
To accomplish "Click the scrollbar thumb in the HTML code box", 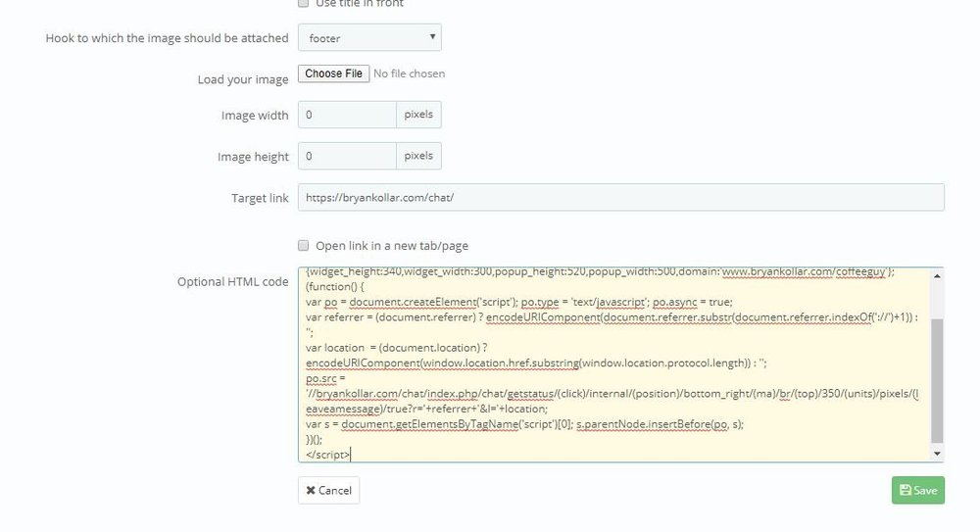I will coord(937,380).
